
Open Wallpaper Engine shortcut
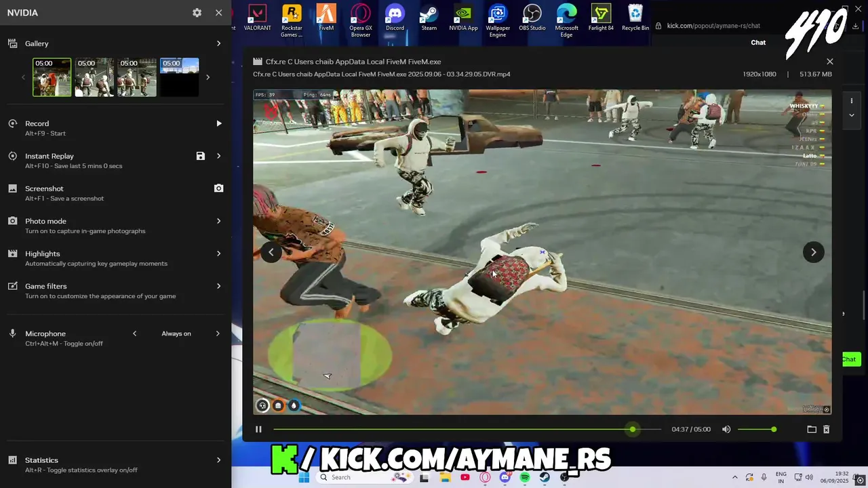tap(498, 21)
